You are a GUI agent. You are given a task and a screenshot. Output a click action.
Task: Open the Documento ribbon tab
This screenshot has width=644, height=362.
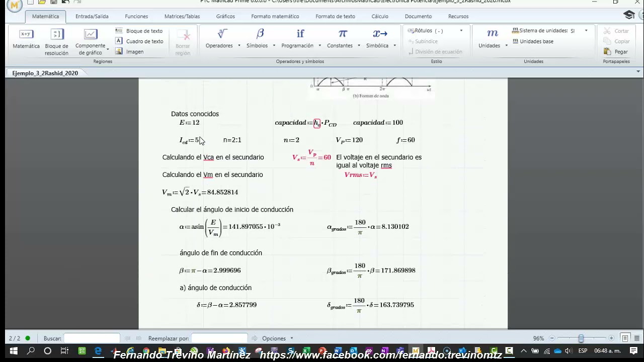tap(418, 17)
